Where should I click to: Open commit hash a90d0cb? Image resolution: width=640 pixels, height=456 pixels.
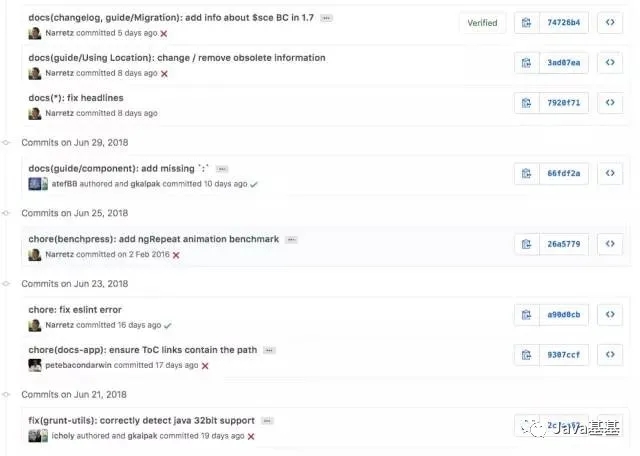[564, 314]
